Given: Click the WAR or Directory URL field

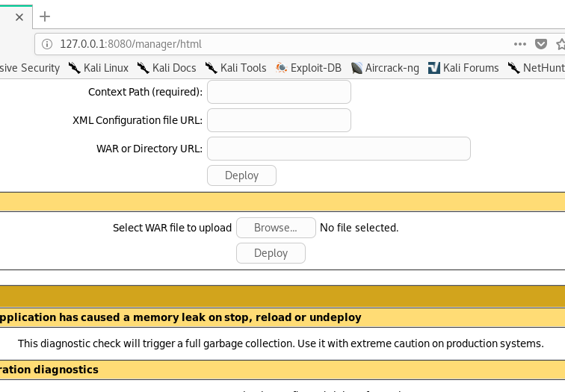Looking at the screenshot, I should pyautogui.click(x=339, y=149).
